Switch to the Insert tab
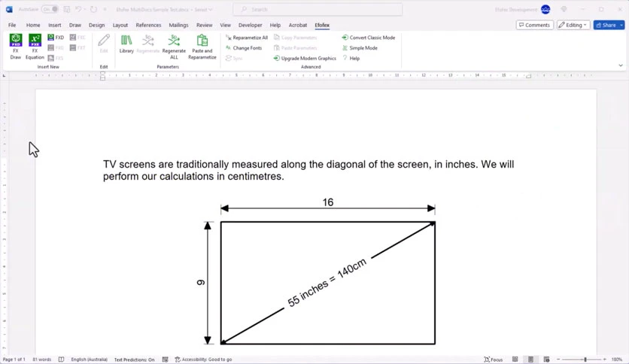The image size is (629, 364). (55, 25)
